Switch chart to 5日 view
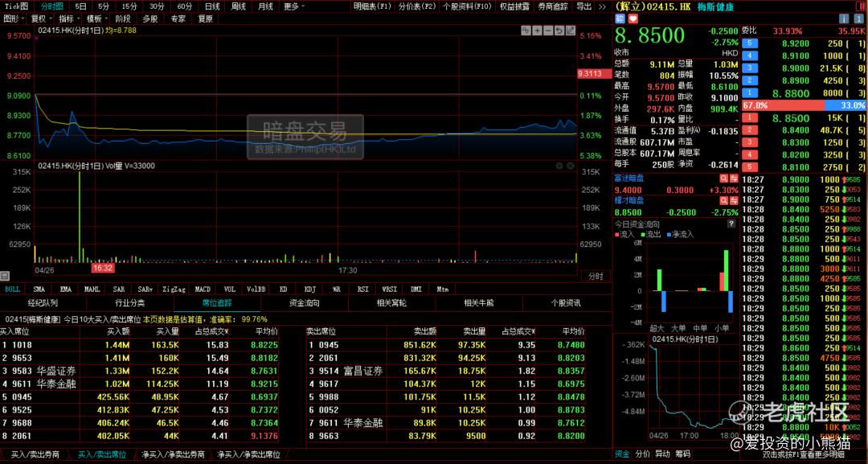This screenshot has height=464, width=868. tap(81, 6)
